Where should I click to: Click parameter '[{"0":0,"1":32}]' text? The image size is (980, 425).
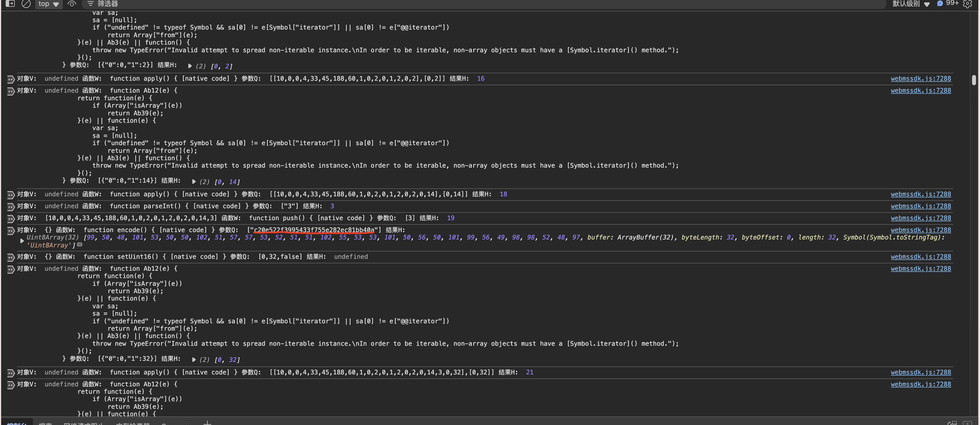click(128, 359)
